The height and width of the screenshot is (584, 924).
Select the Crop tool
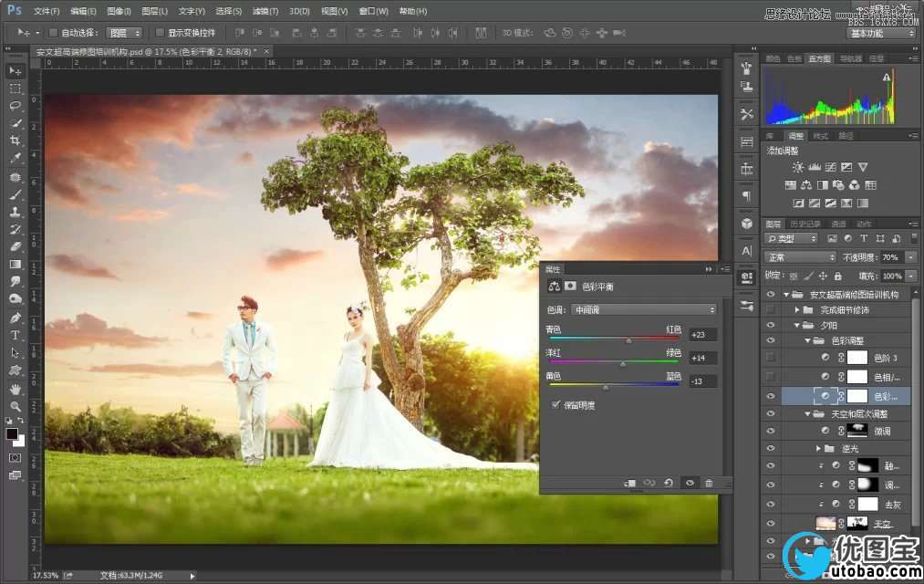click(16, 141)
